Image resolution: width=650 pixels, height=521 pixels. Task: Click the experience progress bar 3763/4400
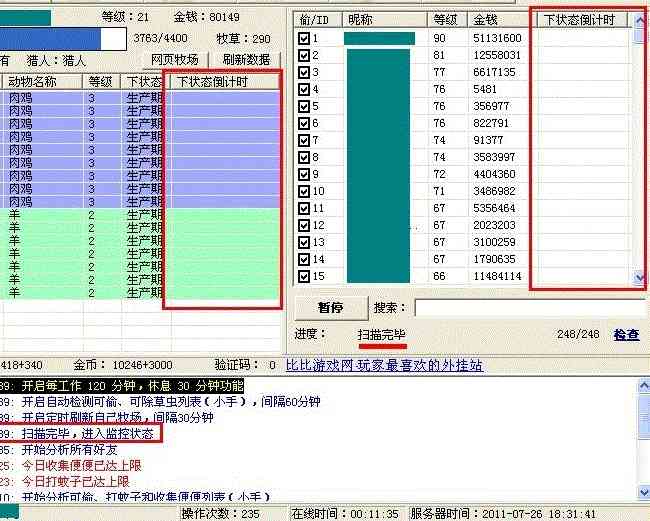pyautogui.click(x=63, y=39)
